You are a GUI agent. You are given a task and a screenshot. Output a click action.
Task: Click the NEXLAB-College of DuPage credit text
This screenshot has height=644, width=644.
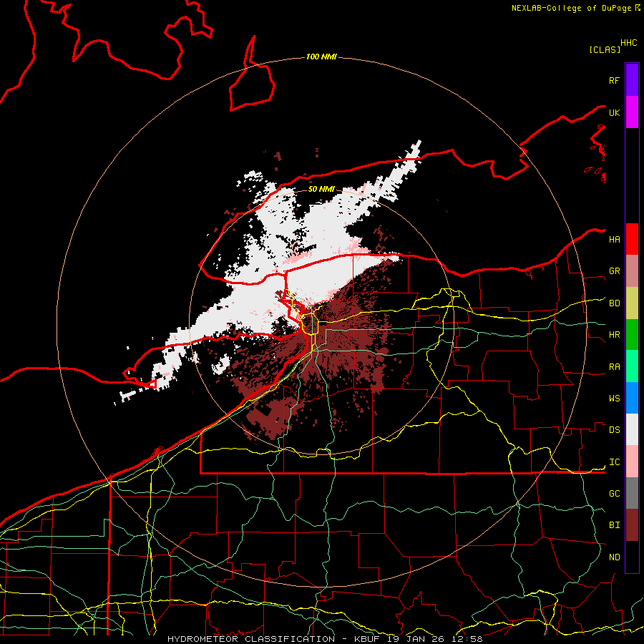click(571, 8)
